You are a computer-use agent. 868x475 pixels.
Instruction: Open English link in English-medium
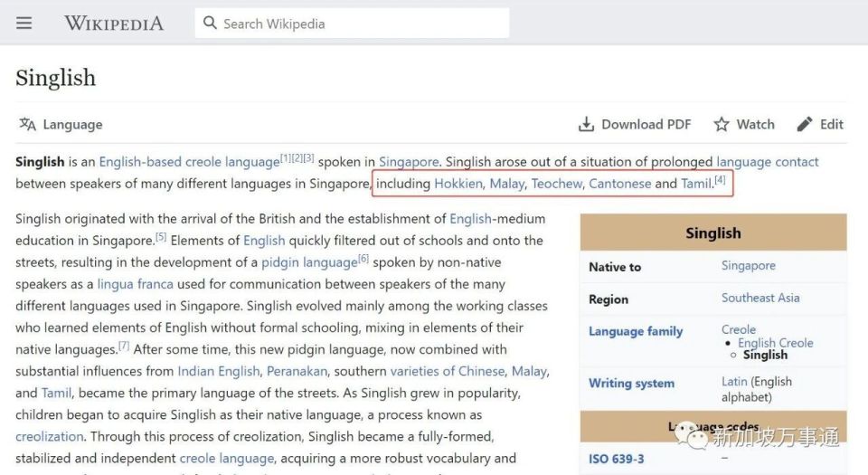click(470, 219)
